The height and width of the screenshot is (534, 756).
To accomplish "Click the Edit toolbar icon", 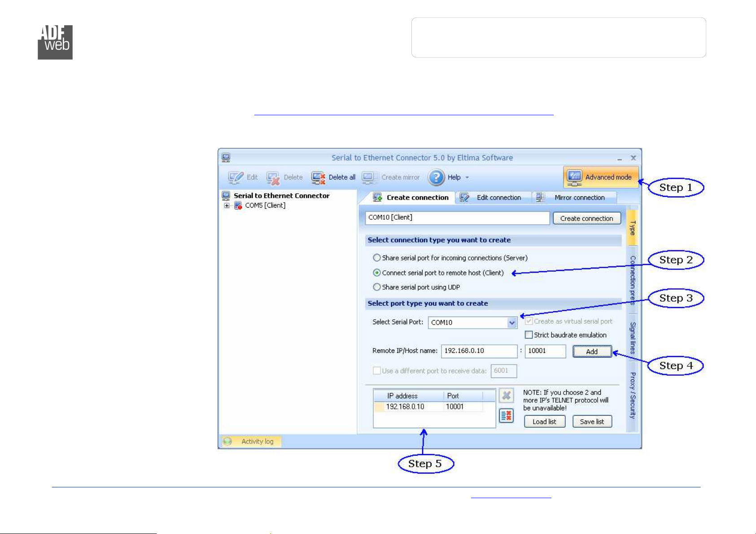I will pos(236,178).
